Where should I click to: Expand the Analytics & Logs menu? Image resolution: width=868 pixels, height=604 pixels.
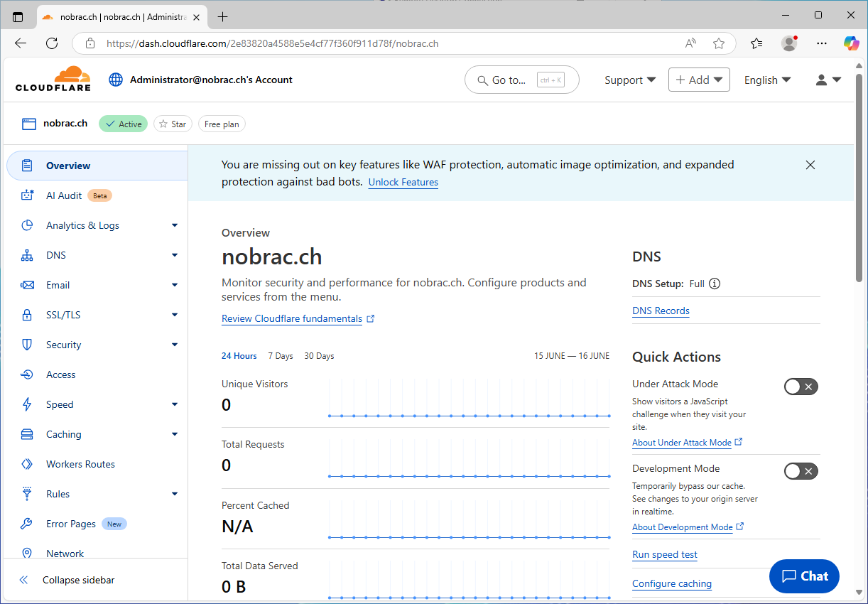click(175, 225)
